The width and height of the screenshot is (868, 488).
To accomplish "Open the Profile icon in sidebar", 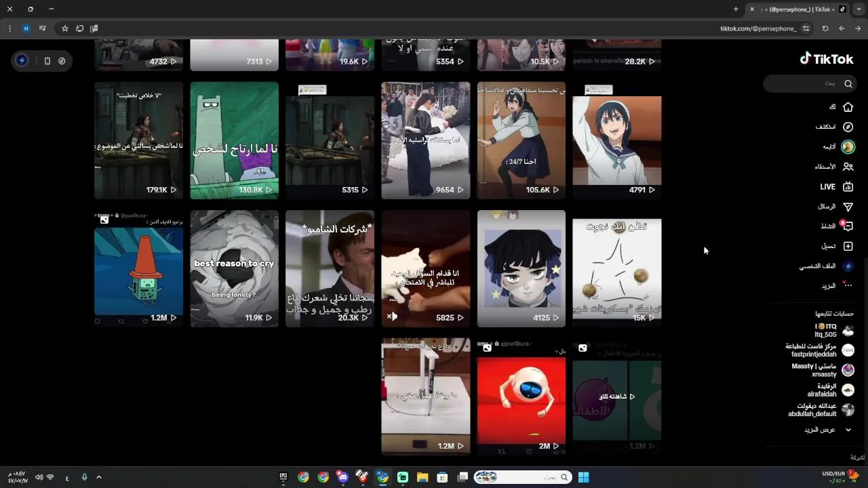I will coord(848,266).
